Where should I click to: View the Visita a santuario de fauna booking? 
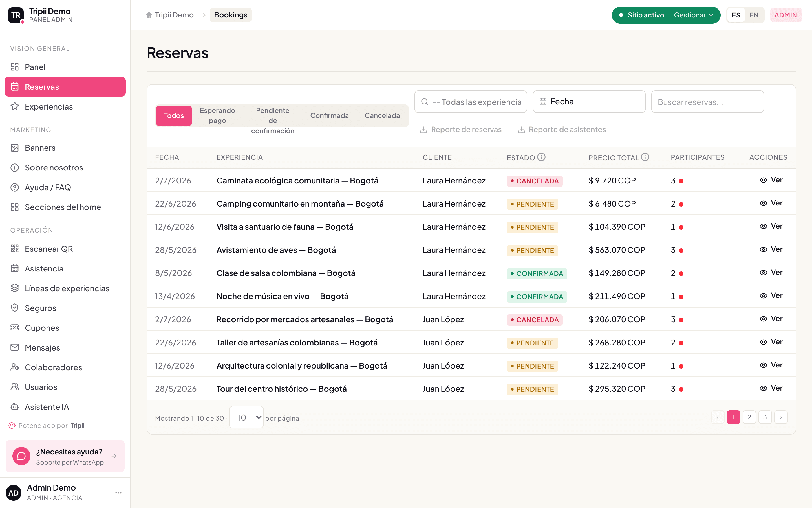point(771,226)
